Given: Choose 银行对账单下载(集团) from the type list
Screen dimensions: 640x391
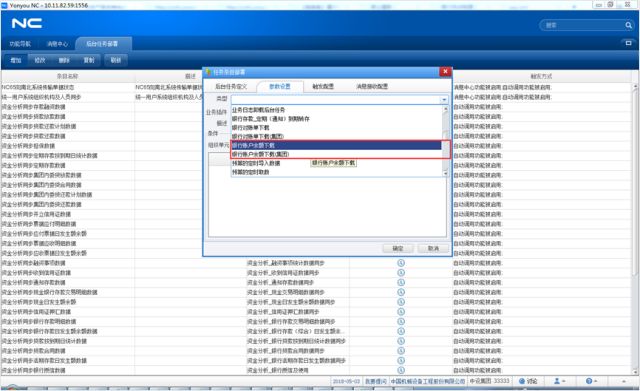Looking at the screenshot, I should [258, 137].
